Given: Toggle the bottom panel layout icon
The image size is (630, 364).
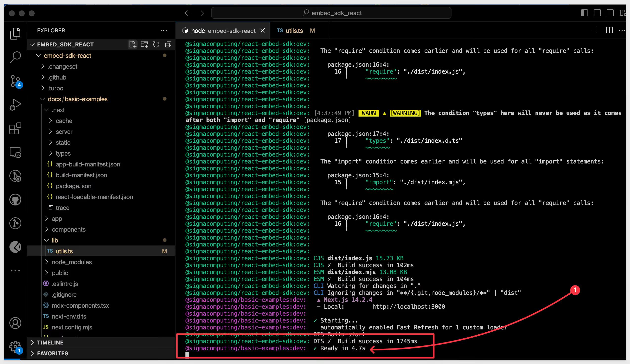Looking at the screenshot, I should 597,13.
